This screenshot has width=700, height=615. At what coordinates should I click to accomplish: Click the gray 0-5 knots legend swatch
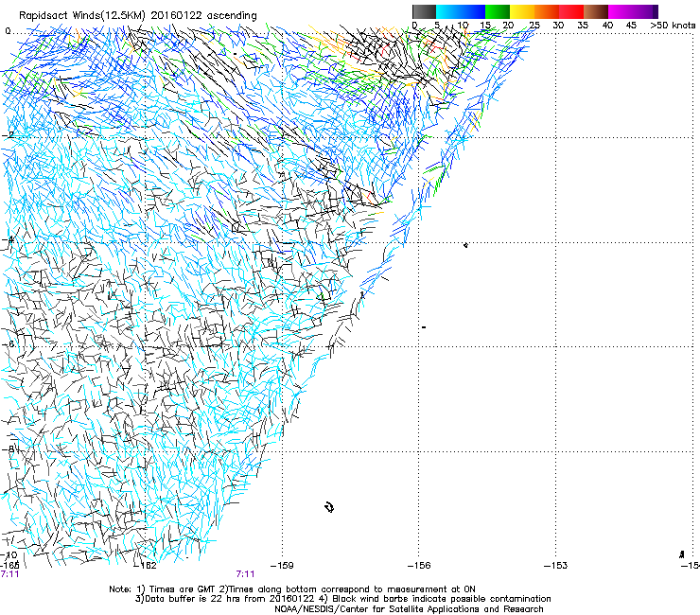click(424, 11)
